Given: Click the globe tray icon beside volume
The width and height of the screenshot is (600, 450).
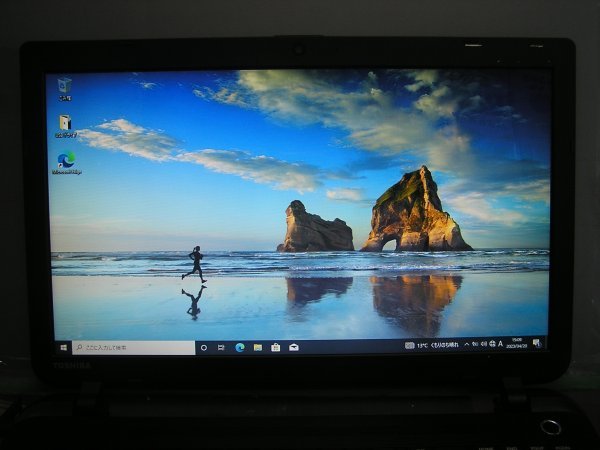Looking at the screenshot, I should (492, 344).
